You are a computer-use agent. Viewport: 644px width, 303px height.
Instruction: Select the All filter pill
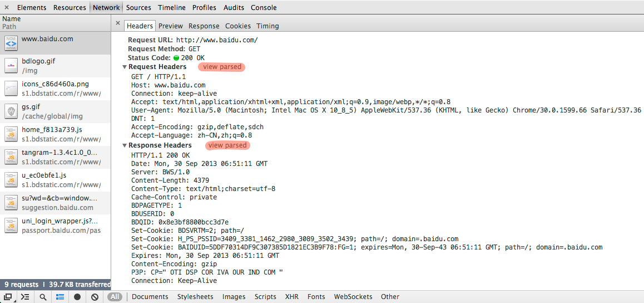(x=116, y=296)
